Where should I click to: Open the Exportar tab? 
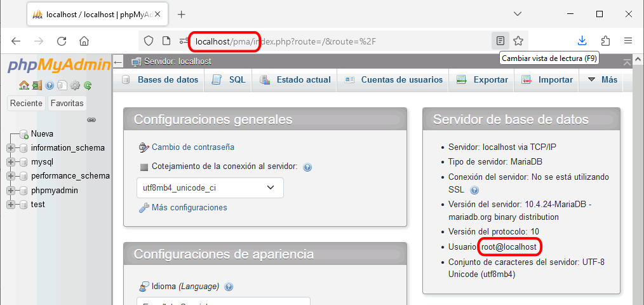(x=483, y=80)
